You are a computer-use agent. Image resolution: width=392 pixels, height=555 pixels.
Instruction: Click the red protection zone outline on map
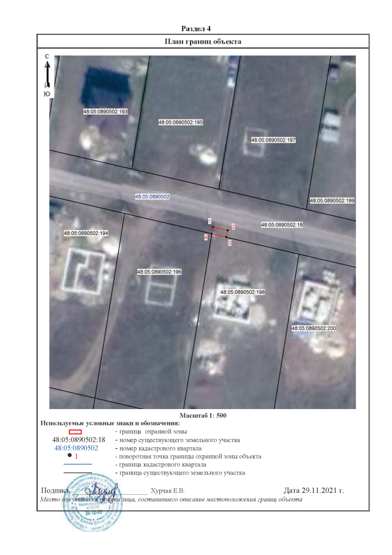click(219, 232)
